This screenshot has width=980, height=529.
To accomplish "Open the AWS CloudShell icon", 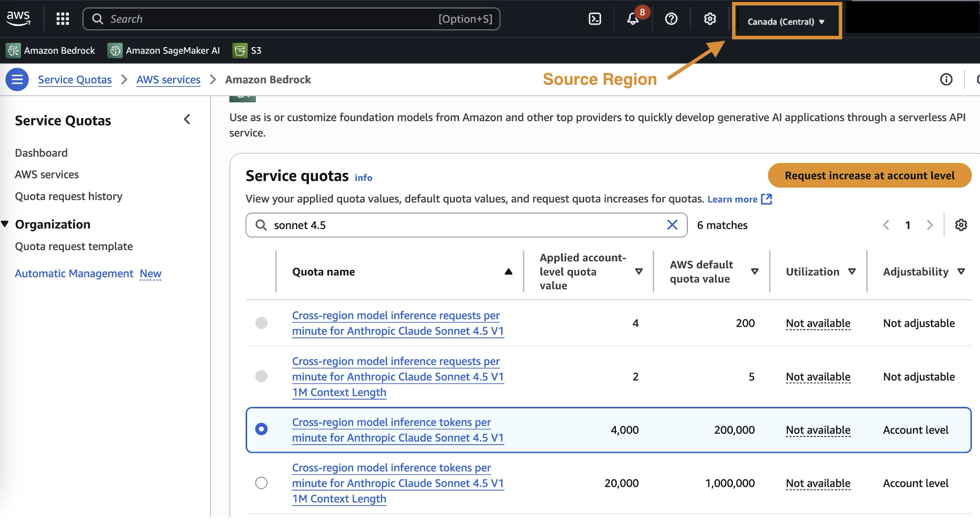I will point(595,19).
